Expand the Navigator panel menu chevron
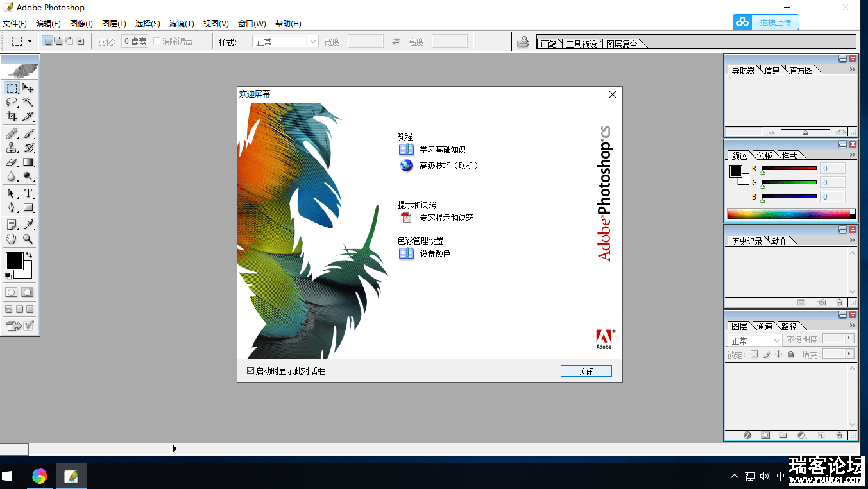 tap(853, 69)
